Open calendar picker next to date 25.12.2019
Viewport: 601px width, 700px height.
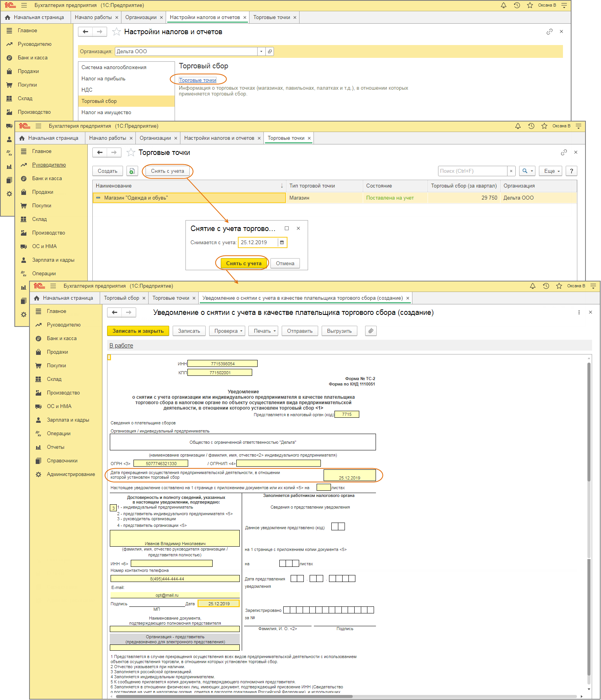coord(282,242)
